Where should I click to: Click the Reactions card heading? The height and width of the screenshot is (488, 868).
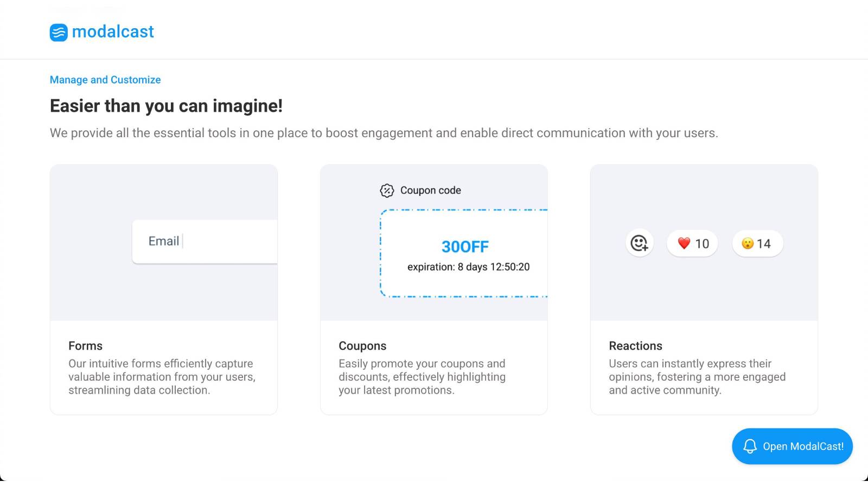pyautogui.click(x=635, y=346)
